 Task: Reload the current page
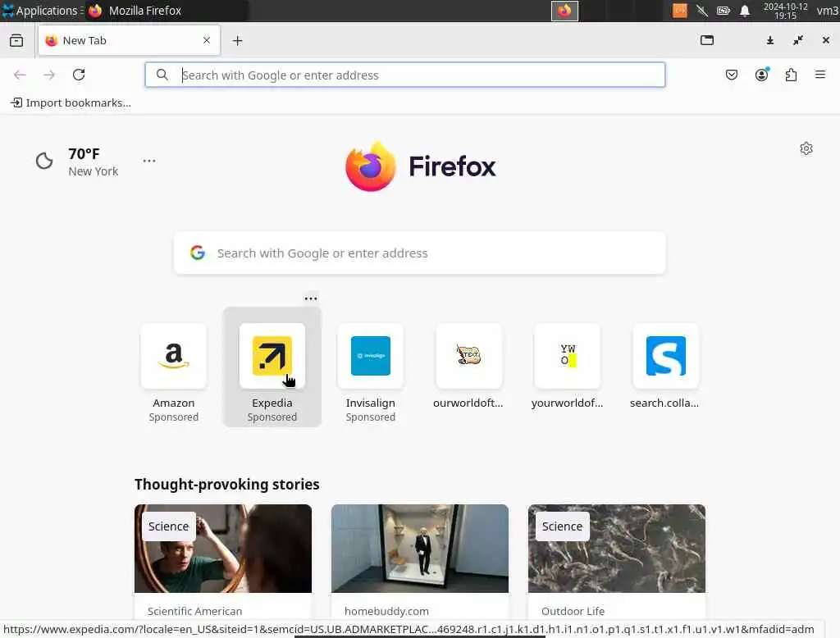point(80,75)
